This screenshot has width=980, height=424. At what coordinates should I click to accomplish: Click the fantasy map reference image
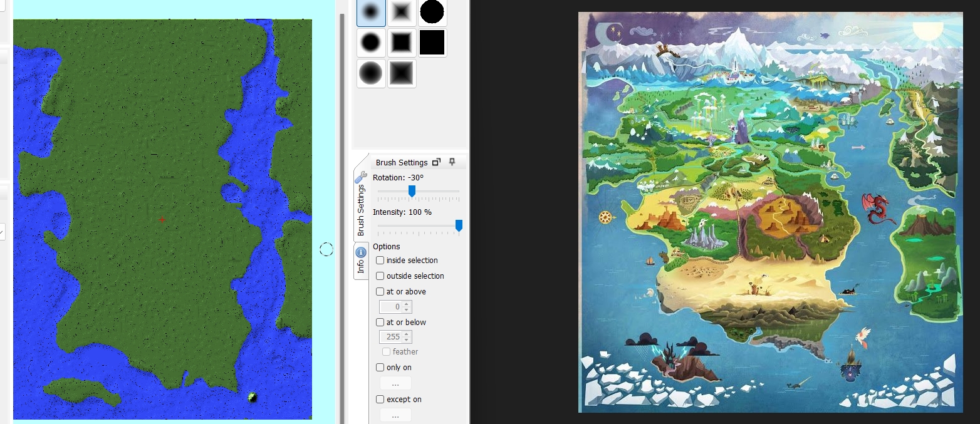770,212
